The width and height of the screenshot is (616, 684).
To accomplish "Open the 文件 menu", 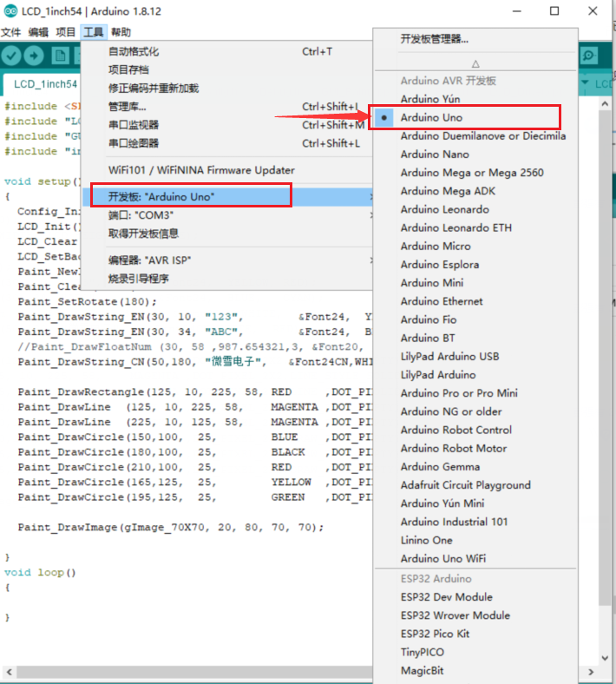I will coord(11,32).
